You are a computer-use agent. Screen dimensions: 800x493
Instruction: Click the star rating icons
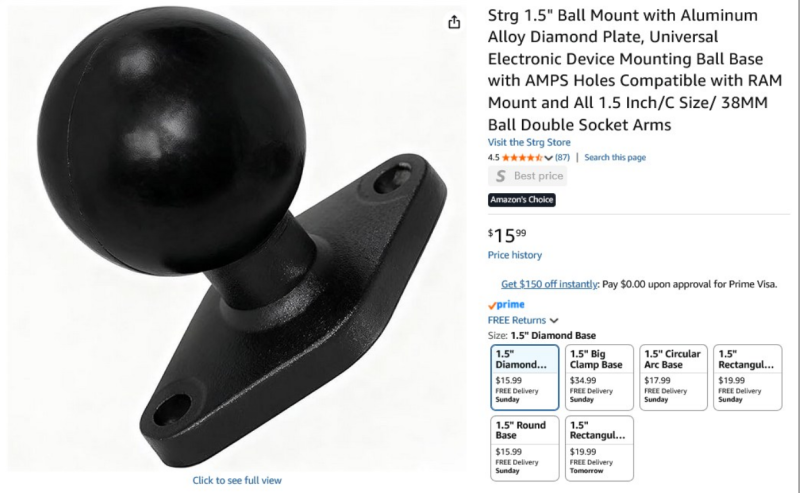(x=522, y=158)
